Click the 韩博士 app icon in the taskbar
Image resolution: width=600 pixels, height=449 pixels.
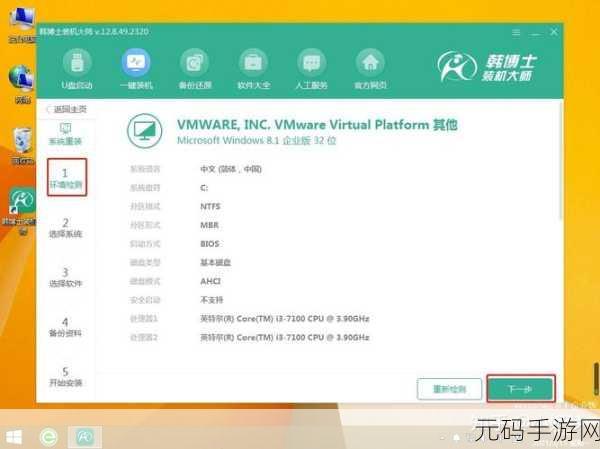click(x=85, y=437)
